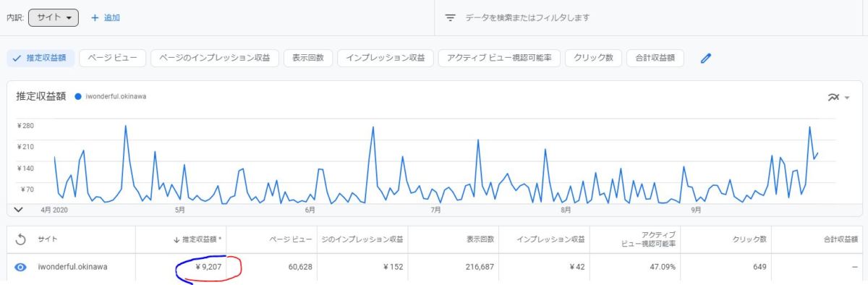Toggle visibility eye for iwonderful.okinawa row
868x285 pixels.
point(20,267)
